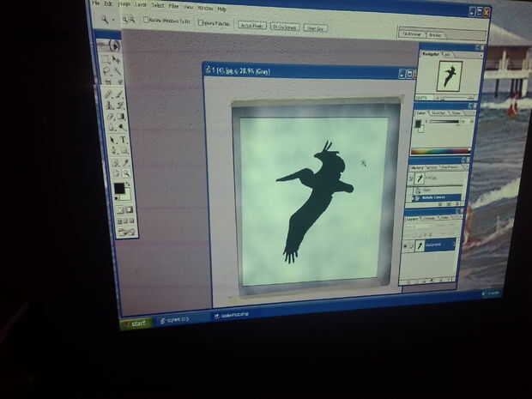The height and width of the screenshot is (399, 532).
Task: Enable Resize Windows To Fit checkbox
Action: click(x=146, y=20)
